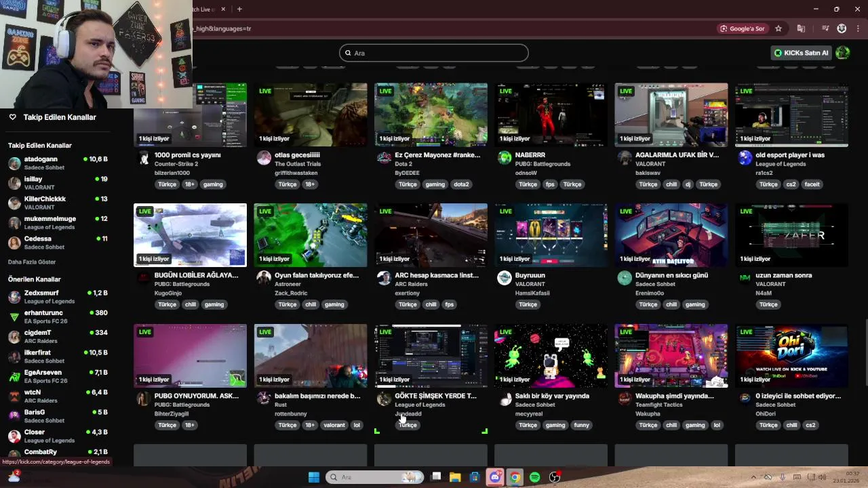The image size is (868, 488).
Task: Open a new browser tab
Action: click(x=239, y=9)
